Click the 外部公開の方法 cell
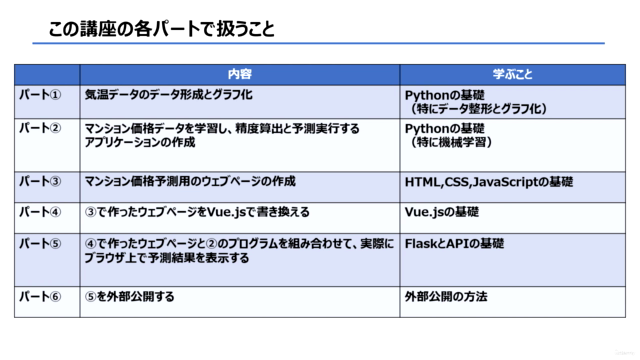The height and width of the screenshot is (360, 640). click(x=513, y=302)
